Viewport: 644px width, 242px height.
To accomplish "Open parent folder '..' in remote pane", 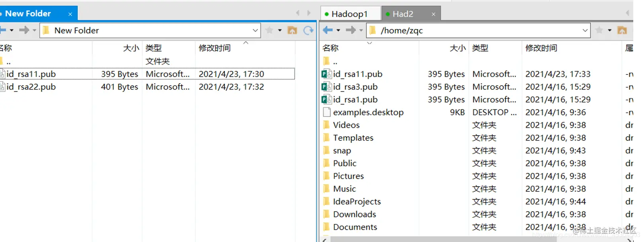I will pyautogui.click(x=335, y=61).
